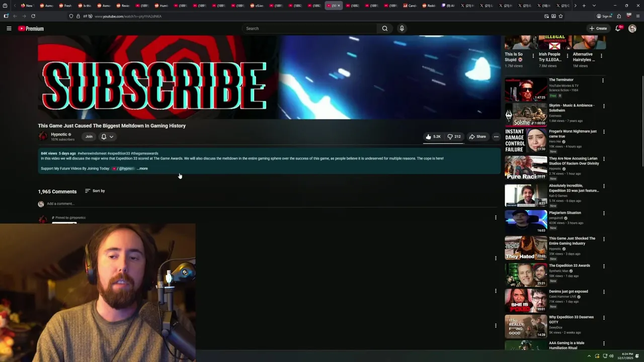Click the #thegameawards hashtag
The width and height of the screenshot is (644, 362).
tap(144, 153)
